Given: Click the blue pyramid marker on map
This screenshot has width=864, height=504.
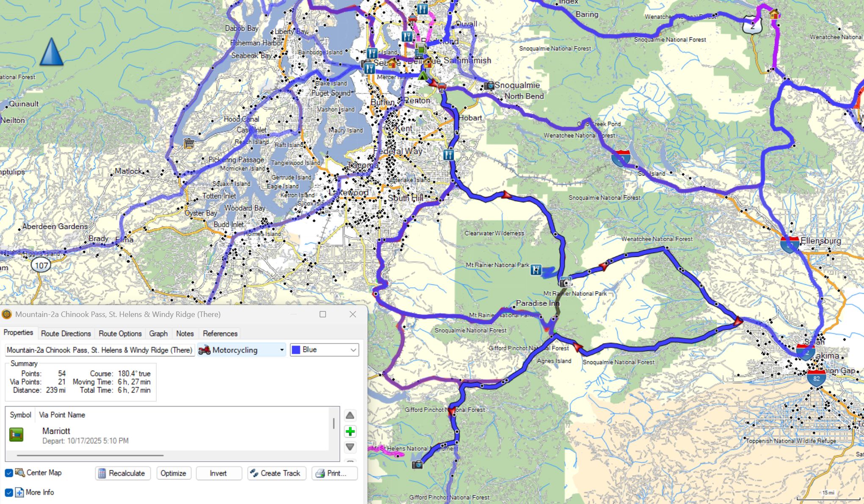Looking at the screenshot, I should (x=51, y=52).
